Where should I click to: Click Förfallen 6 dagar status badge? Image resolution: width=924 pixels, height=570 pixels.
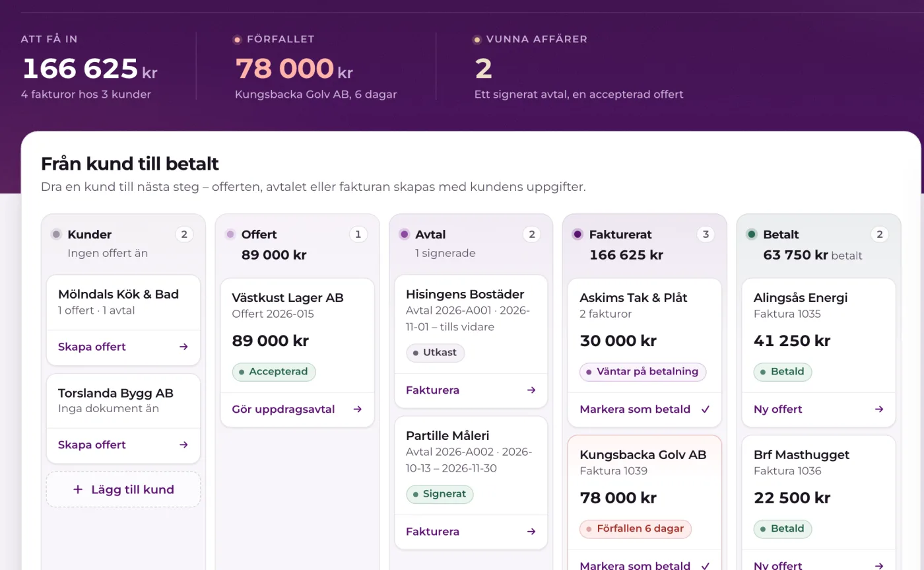(x=636, y=529)
